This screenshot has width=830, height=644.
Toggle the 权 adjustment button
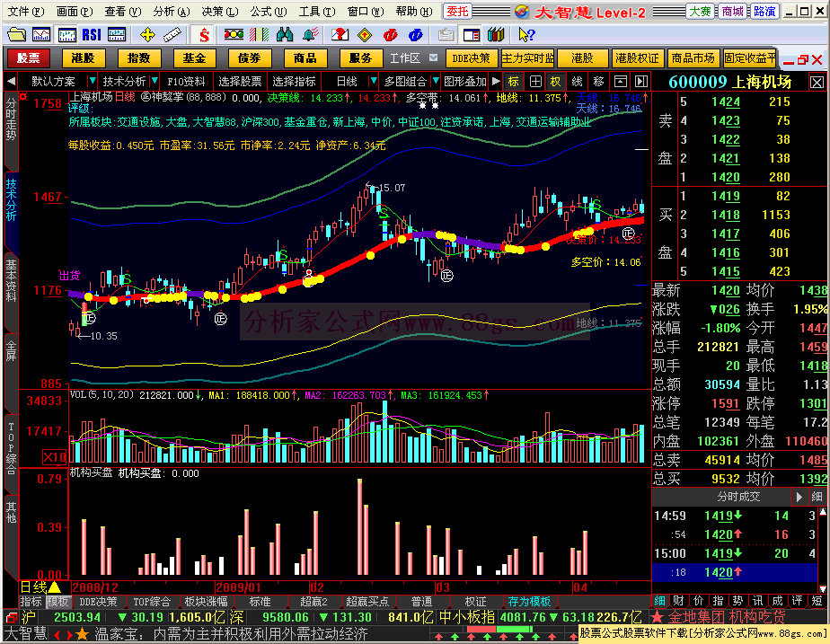555,82
